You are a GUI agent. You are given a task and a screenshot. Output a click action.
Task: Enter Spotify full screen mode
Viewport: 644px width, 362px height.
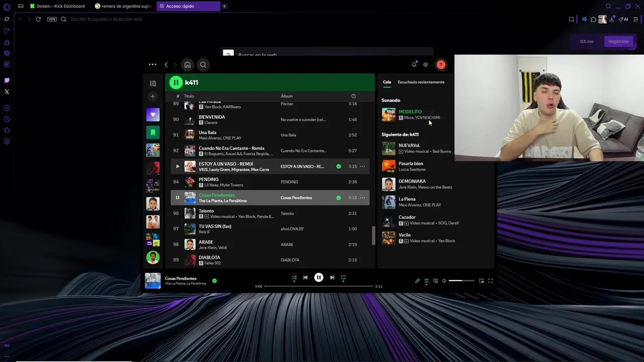(x=491, y=281)
